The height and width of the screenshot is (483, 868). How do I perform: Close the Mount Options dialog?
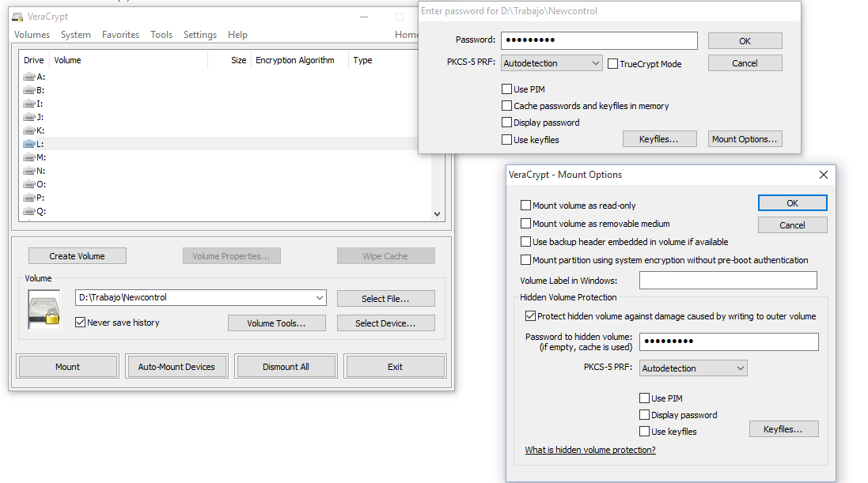pos(823,175)
